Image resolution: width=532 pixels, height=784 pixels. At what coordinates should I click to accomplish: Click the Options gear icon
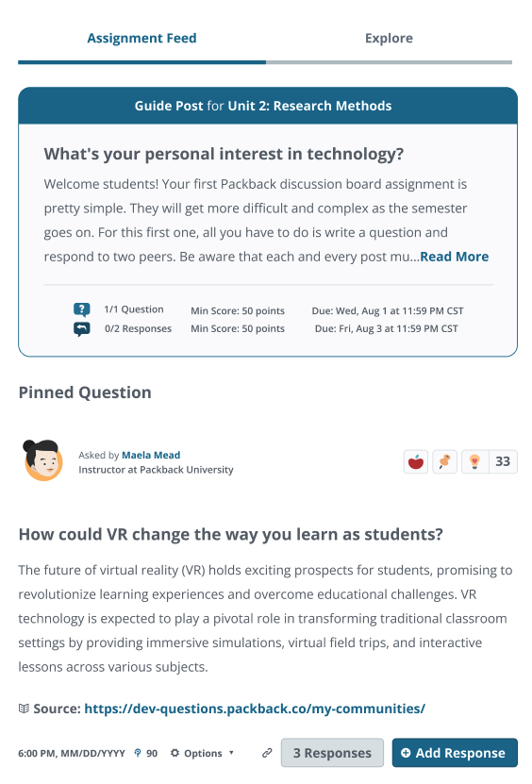[x=175, y=753]
